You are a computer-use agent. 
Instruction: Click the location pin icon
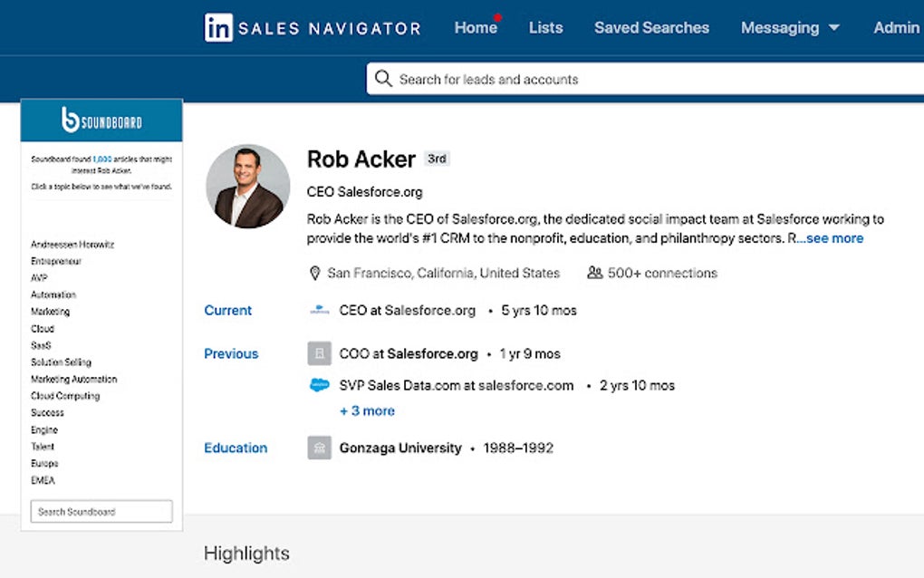(315, 273)
